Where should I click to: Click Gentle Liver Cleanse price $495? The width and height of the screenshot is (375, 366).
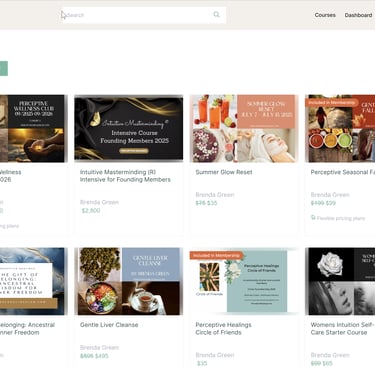point(102,356)
